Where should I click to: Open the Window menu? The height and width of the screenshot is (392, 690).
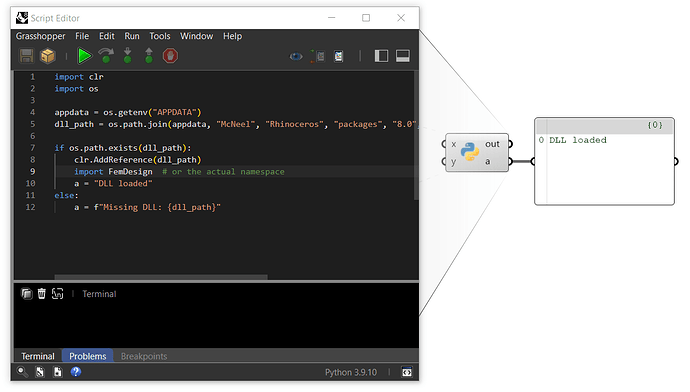coord(196,36)
